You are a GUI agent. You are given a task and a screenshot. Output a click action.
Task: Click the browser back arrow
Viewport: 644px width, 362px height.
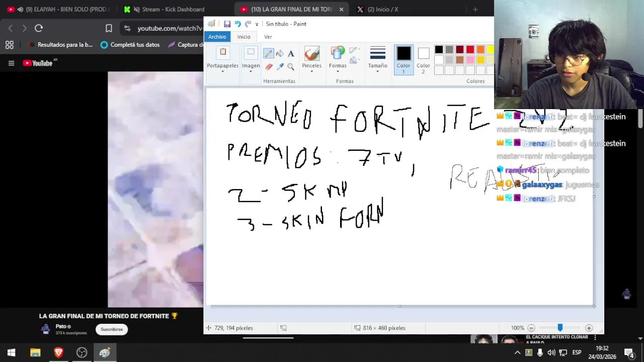click(11, 28)
